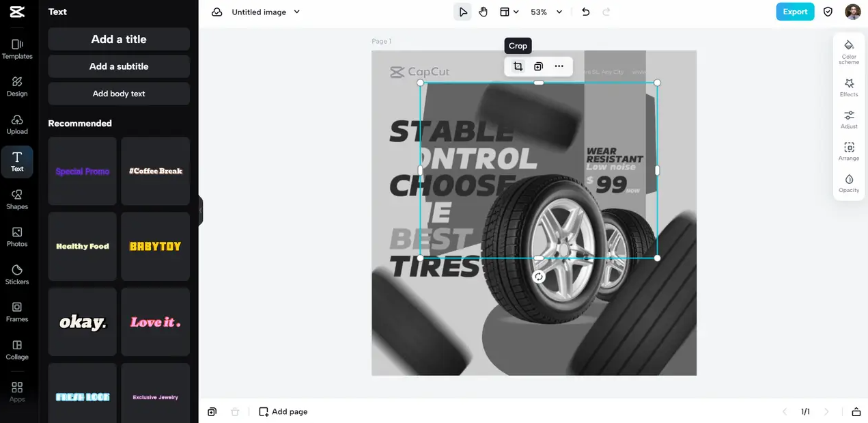
Task: Click Add body text button
Action: click(119, 94)
